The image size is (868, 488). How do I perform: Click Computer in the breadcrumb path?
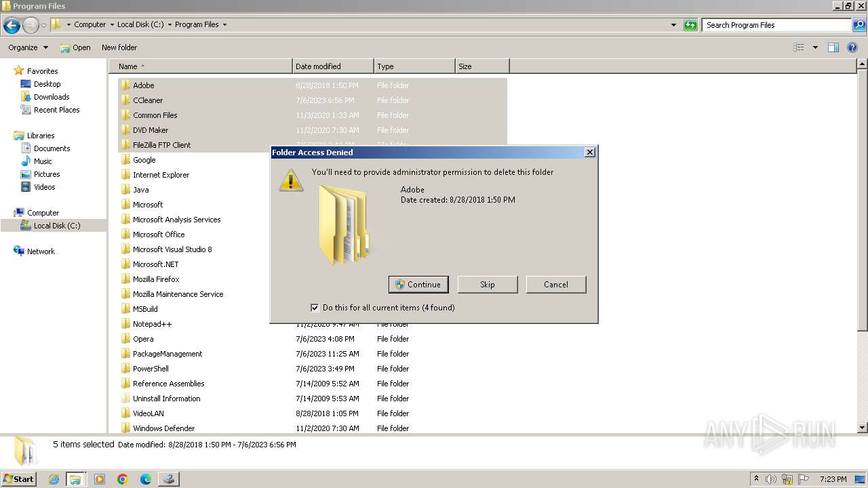pos(90,24)
